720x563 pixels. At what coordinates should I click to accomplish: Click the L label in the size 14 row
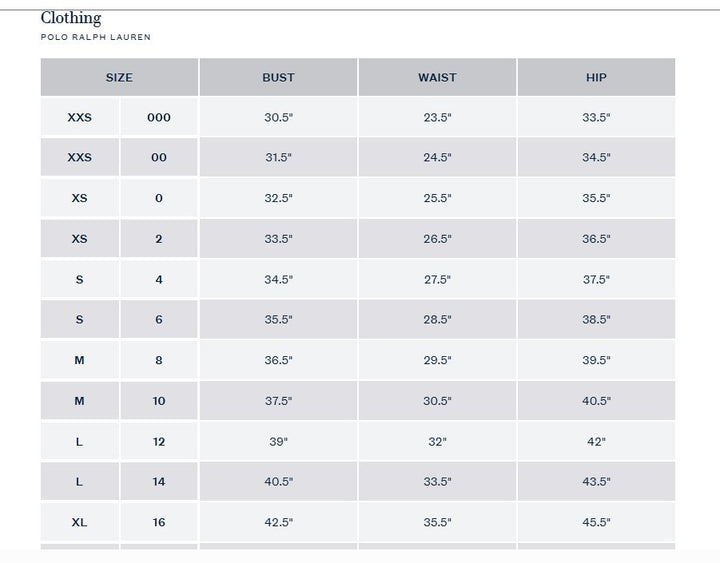[80, 482]
